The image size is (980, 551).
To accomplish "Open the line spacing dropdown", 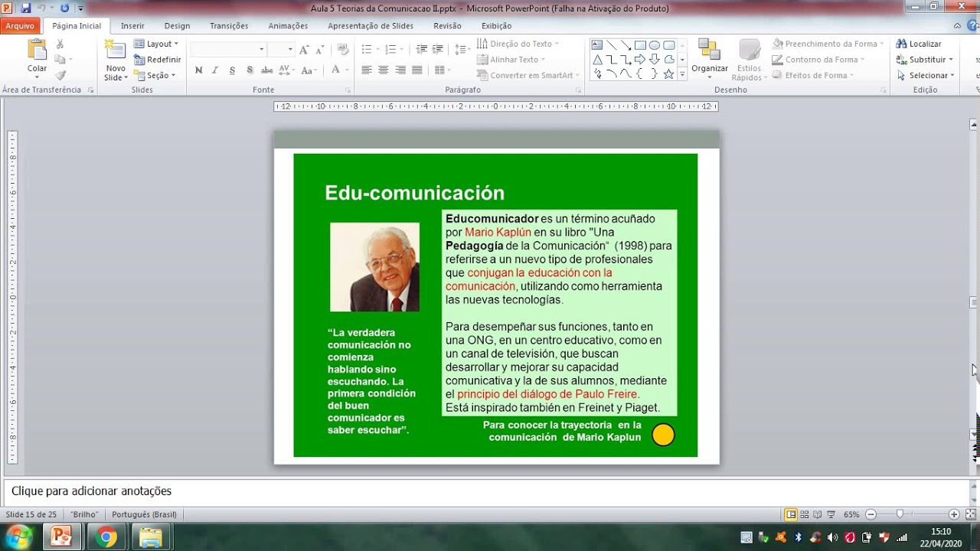I will click(x=462, y=50).
